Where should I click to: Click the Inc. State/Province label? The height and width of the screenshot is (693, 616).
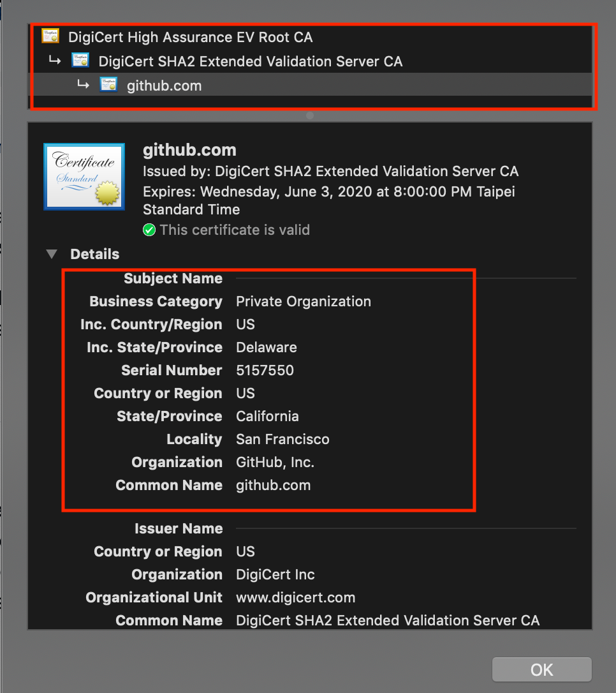click(154, 347)
